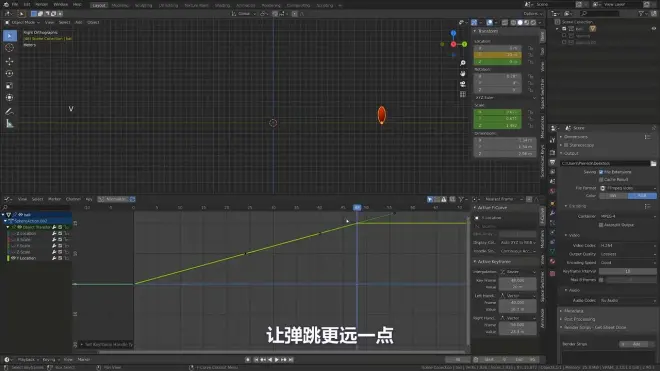Open the File menu
The image size is (660, 371).
coord(15,5)
